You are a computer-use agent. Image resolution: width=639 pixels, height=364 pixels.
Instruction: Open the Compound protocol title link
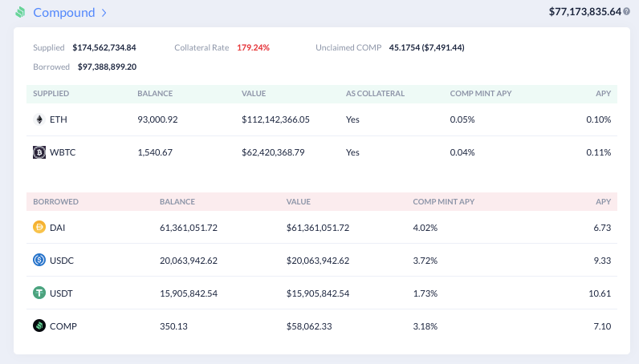click(x=64, y=13)
